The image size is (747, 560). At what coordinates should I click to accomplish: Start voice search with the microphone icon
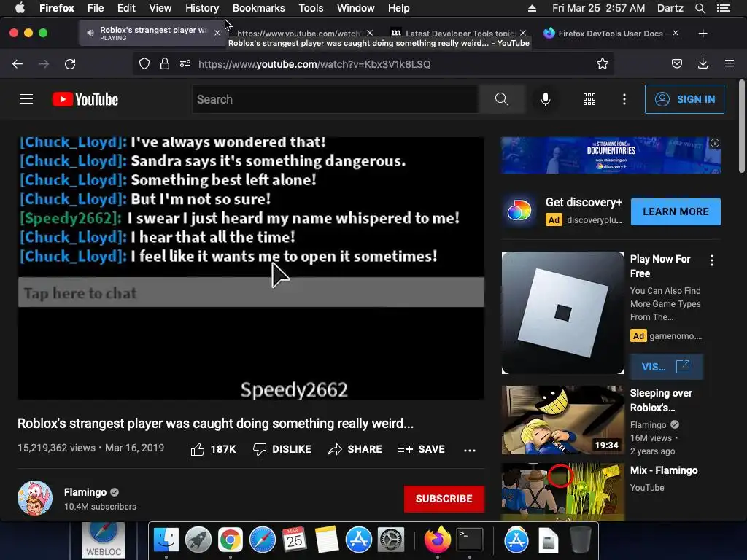[546, 99]
